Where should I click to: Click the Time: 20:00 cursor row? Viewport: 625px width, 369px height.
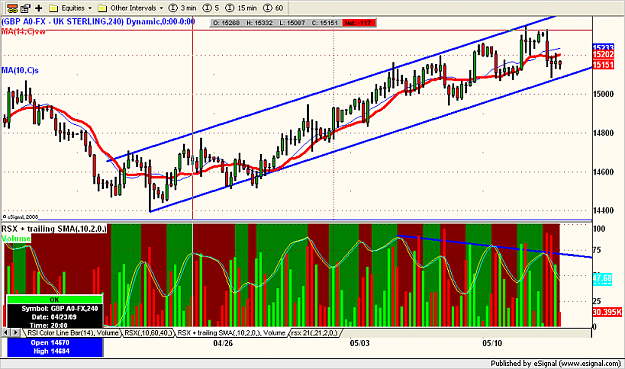[49, 326]
